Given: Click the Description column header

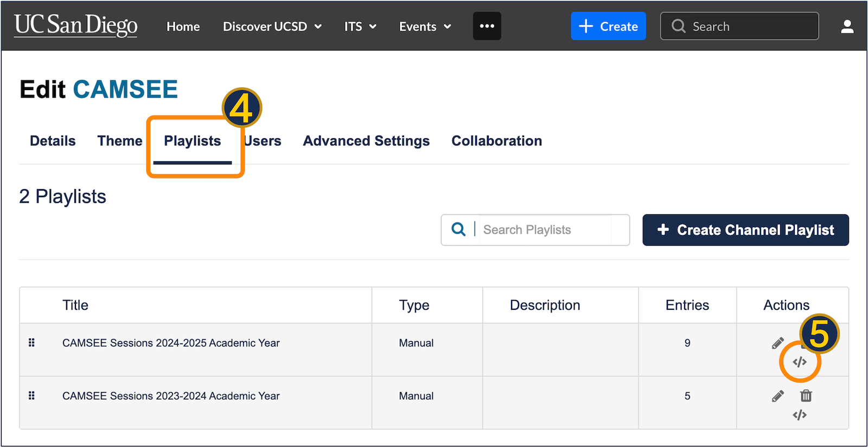Looking at the screenshot, I should click(545, 305).
